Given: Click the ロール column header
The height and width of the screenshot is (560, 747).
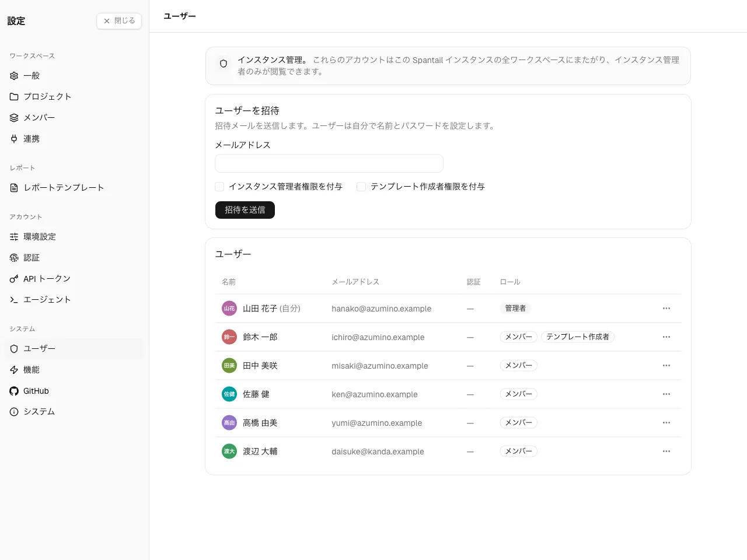Looking at the screenshot, I should point(510,282).
